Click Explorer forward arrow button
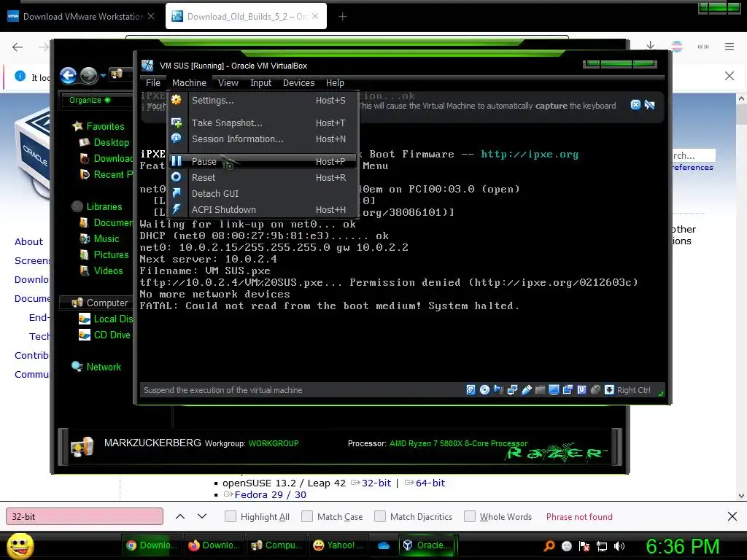 click(x=88, y=75)
